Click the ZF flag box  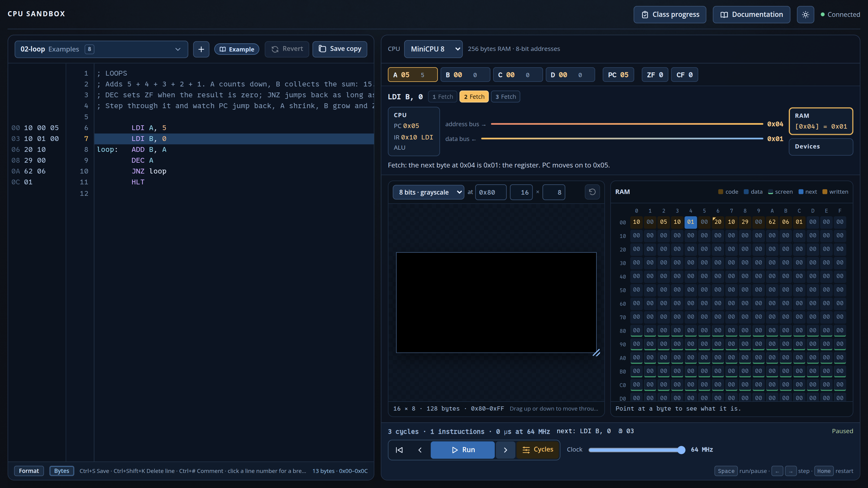pos(655,75)
